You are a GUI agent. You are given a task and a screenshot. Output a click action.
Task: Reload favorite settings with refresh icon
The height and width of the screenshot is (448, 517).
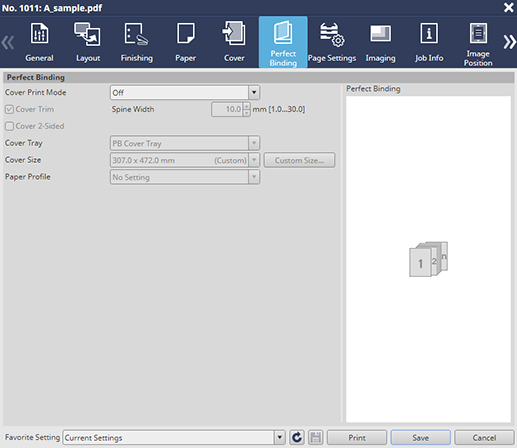click(297, 437)
